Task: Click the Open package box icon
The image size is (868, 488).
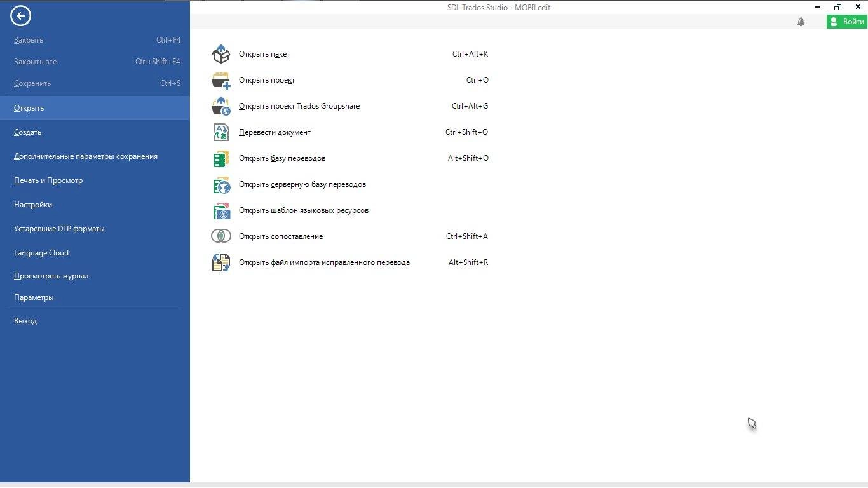Action: pyautogui.click(x=220, y=54)
